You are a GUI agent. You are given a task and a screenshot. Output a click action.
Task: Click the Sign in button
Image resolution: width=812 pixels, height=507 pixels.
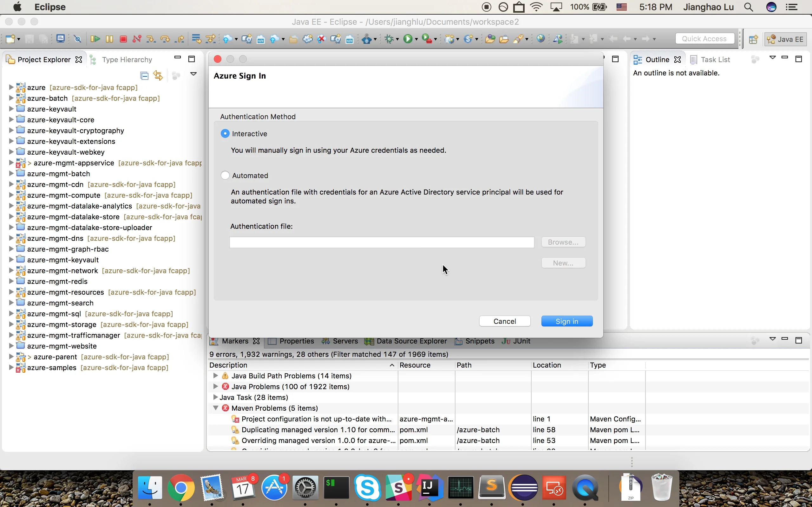(566, 321)
